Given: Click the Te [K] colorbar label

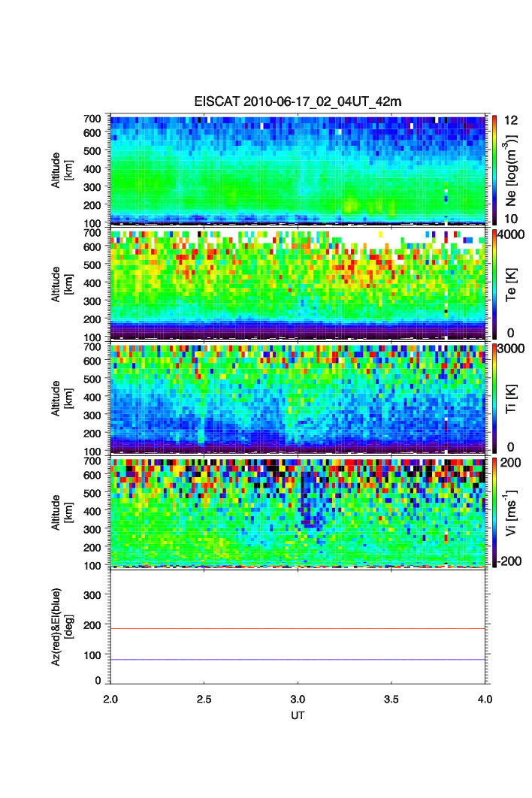Looking at the screenshot, I should (x=513, y=283).
